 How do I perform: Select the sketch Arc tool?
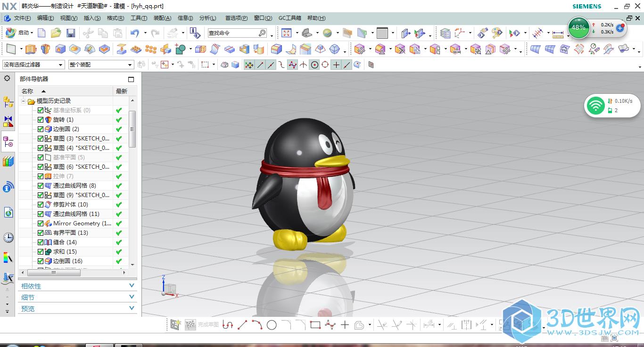click(x=257, y=325)
